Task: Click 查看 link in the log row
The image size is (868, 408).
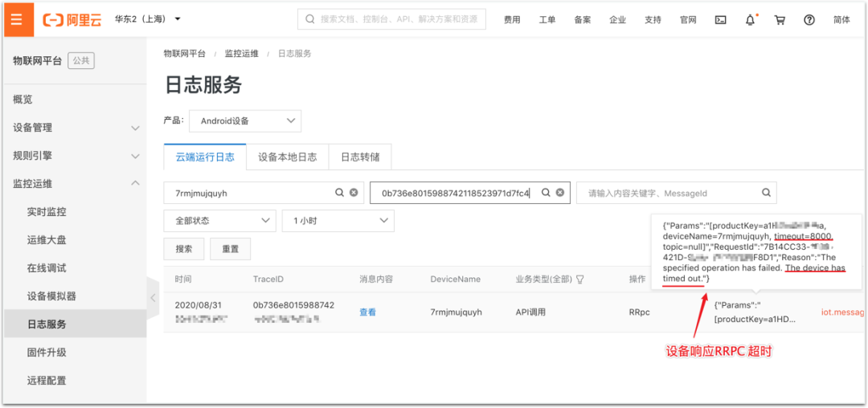Action: (x=367, y=312)
